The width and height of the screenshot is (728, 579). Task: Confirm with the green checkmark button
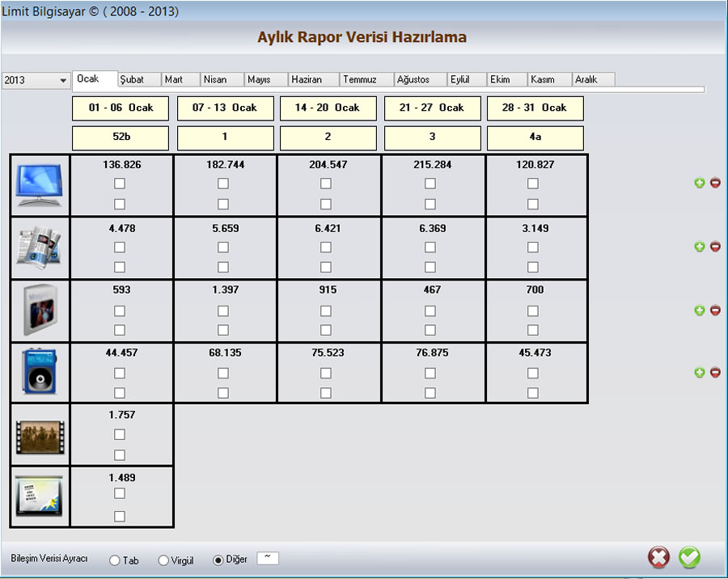point(689,557)
